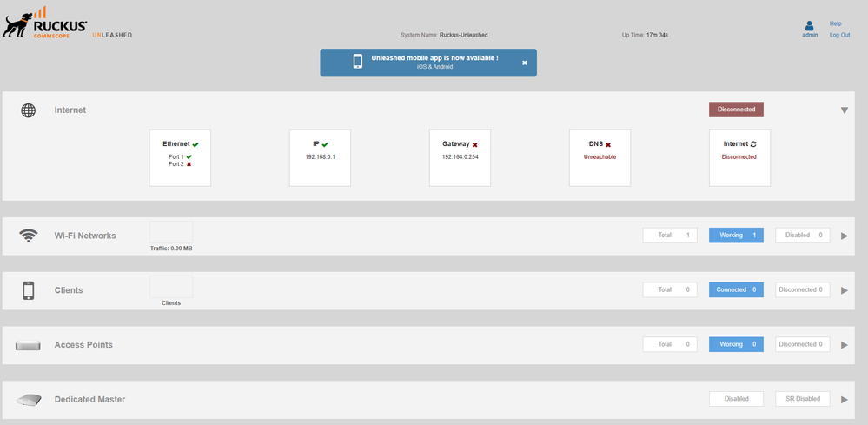Click the Wi-Fi Networks signal icon
868x425 pixels.
tap(29, 236)
